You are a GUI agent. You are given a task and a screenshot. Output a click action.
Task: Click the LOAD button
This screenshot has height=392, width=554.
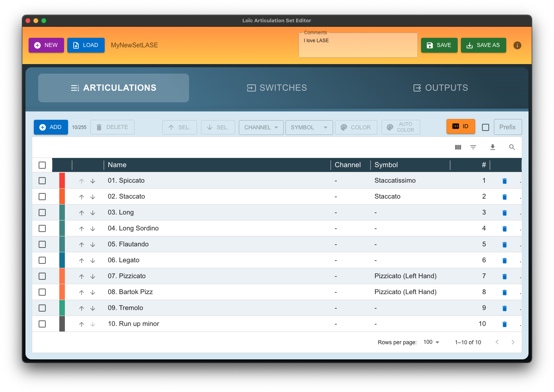tap(86, 45)
